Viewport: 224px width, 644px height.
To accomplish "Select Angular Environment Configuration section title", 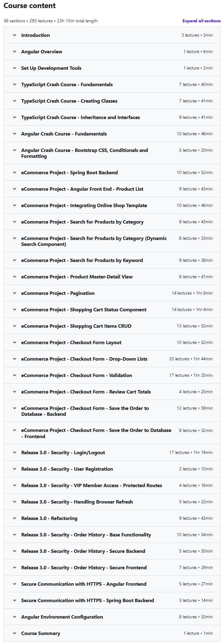I will click(62, 617).
